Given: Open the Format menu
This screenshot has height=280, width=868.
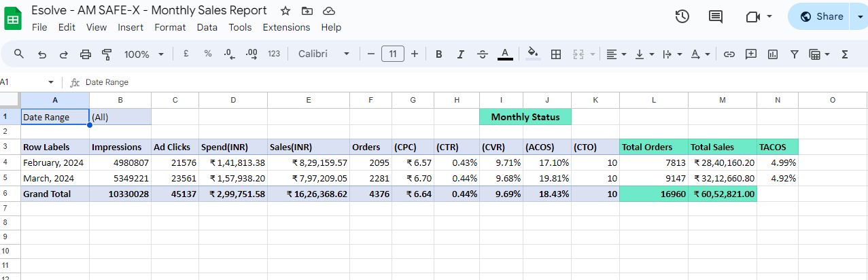Looking at the screenshot, I should coord(170,27).
